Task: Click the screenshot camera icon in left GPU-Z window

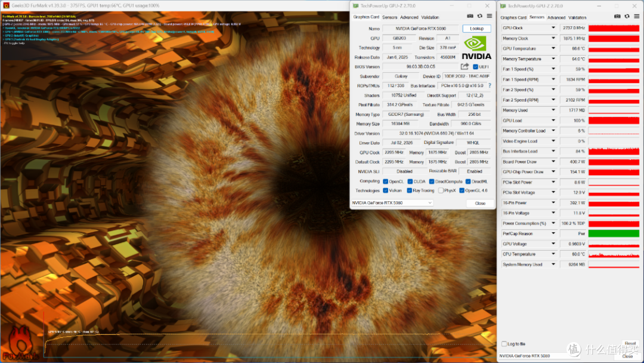Action: (470, 17)
